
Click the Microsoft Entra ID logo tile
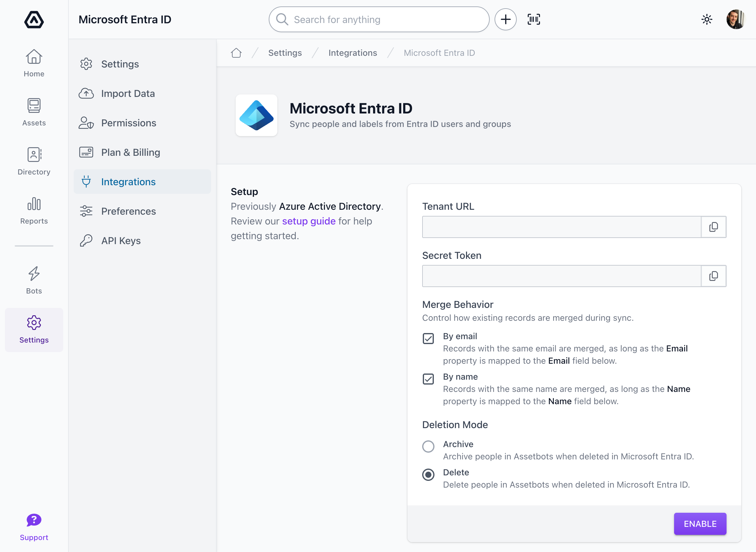(x=256, y=115)
